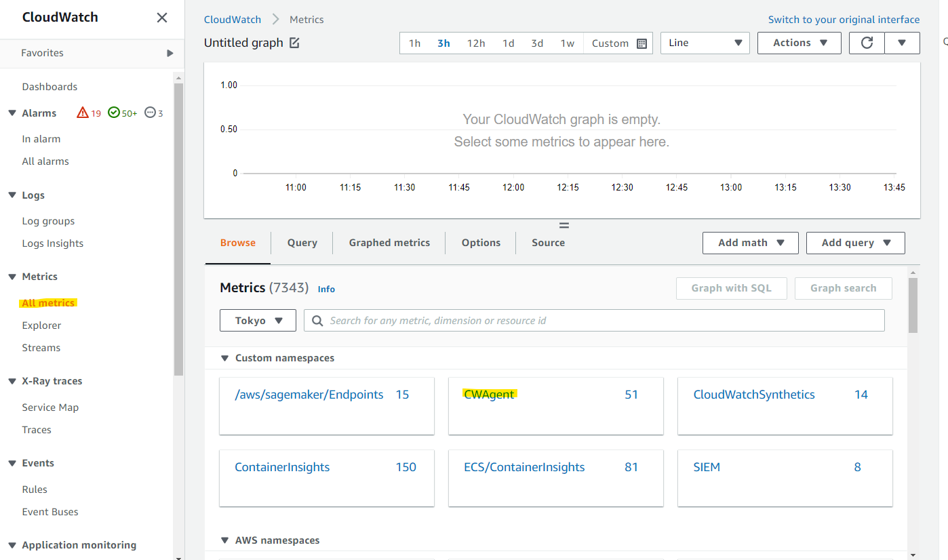Open Traces in the sidebar

[37, 430]
